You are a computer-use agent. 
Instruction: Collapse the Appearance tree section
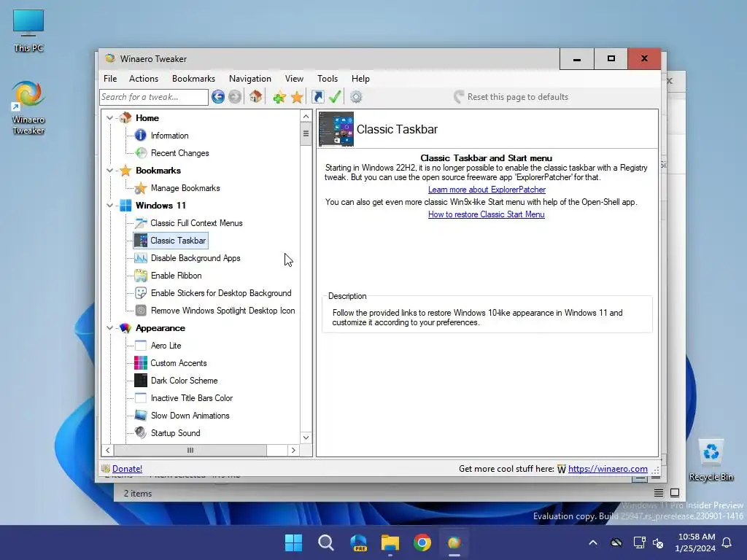[109, 328]
